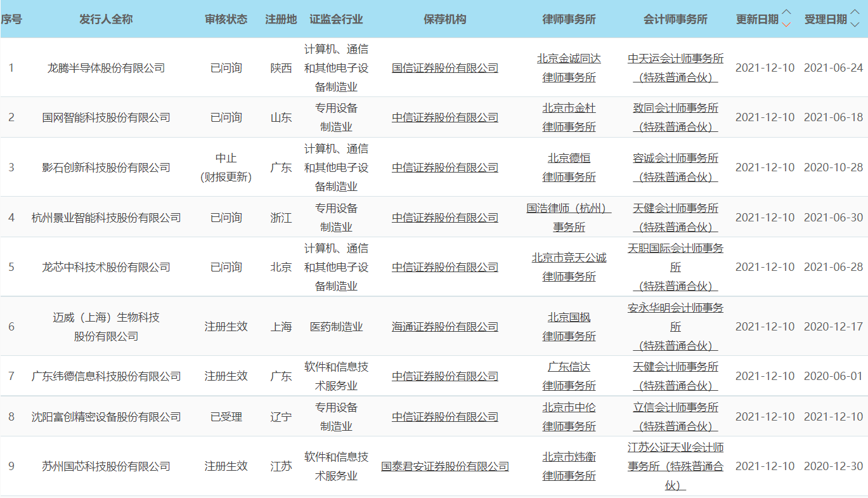Open 天健会计师事务所 link in 杭州景业智能科技 row
The image size is (868, 498).
(x=675, y=218)
